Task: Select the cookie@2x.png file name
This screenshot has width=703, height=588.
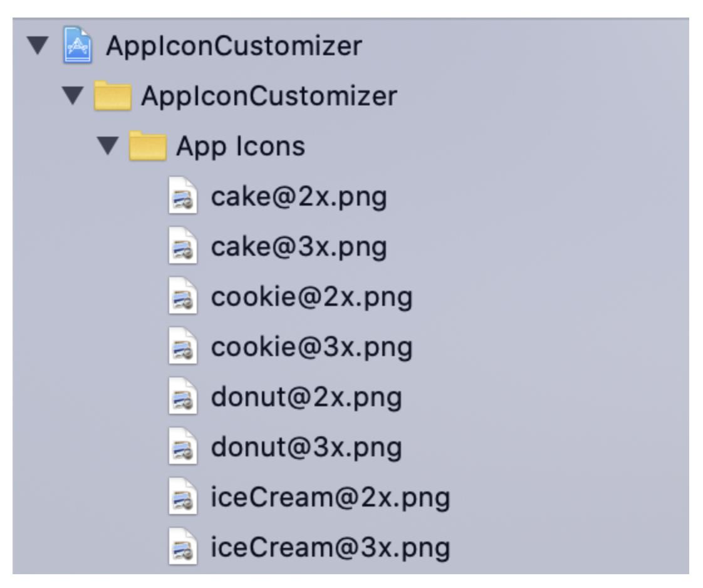Action: click(311, 297)
